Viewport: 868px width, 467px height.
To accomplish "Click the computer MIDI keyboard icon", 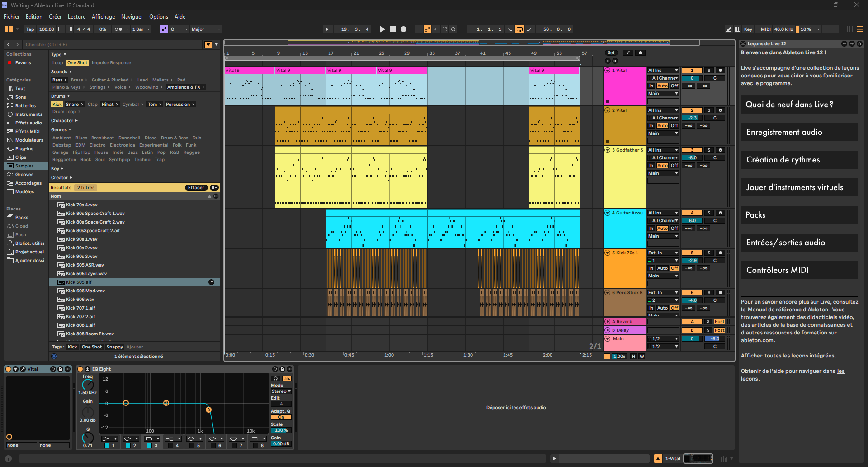I will [x=738, y=29].
